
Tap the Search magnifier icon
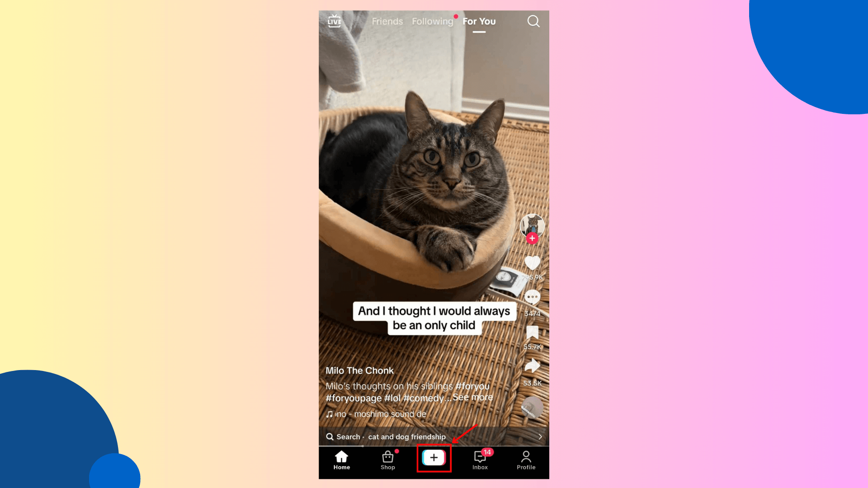tap(533, 21)
